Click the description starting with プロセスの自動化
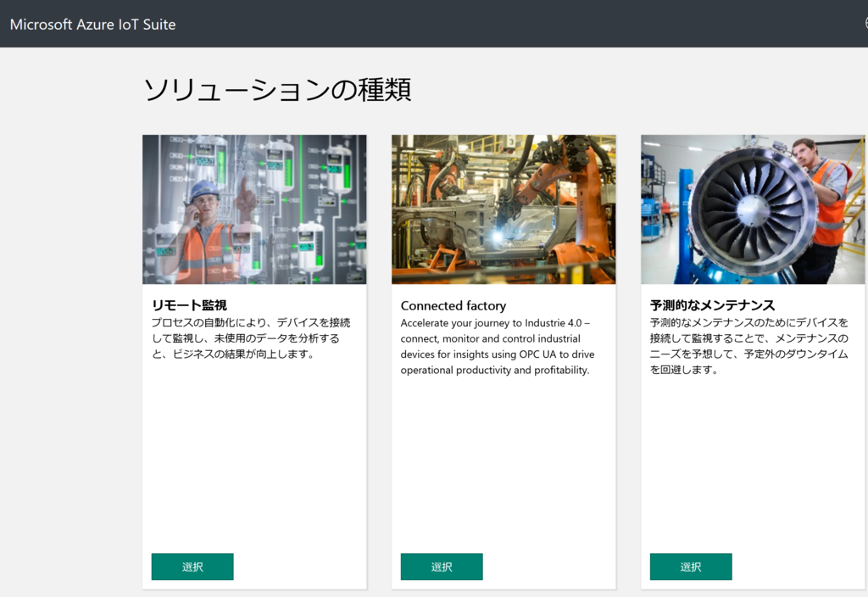Screen dimensions: 868x597 pyautogui.click(x=251, y=338)
